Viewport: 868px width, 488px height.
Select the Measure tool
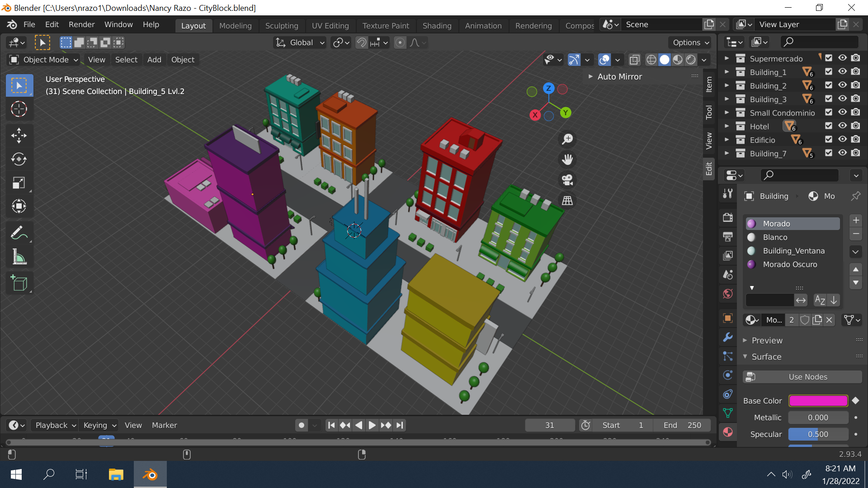point(19,257)
